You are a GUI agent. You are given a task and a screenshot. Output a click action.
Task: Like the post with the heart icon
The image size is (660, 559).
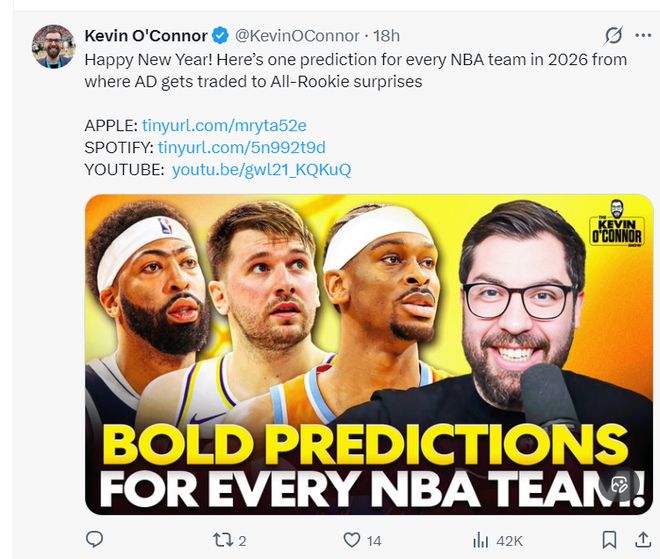(x=351, y=540)
